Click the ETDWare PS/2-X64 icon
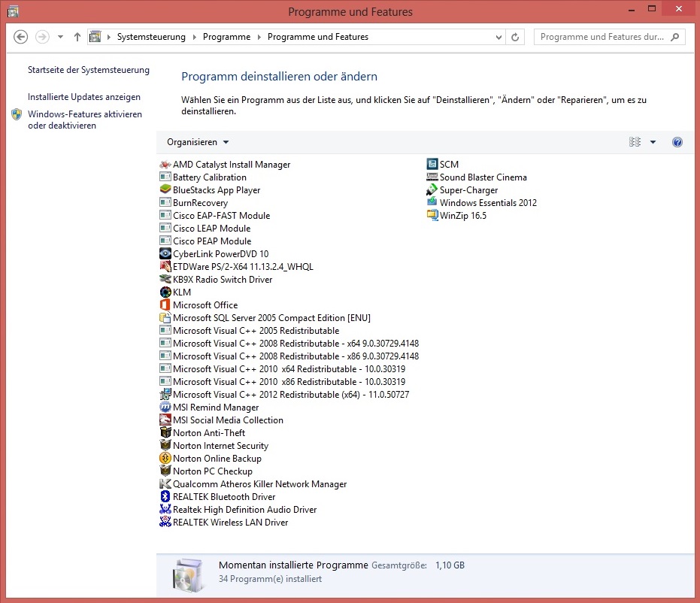This screenshot has width=700, height=603. (x=165, y=266)
